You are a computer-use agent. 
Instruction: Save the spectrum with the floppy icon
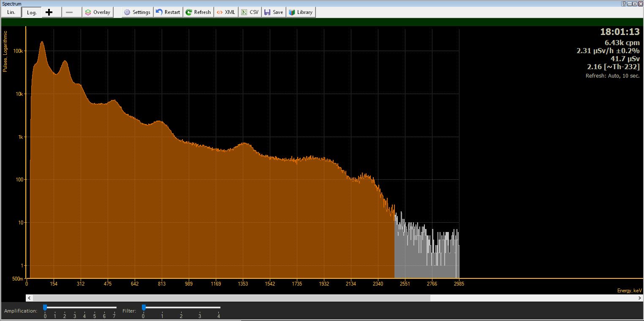pos(274,12)
